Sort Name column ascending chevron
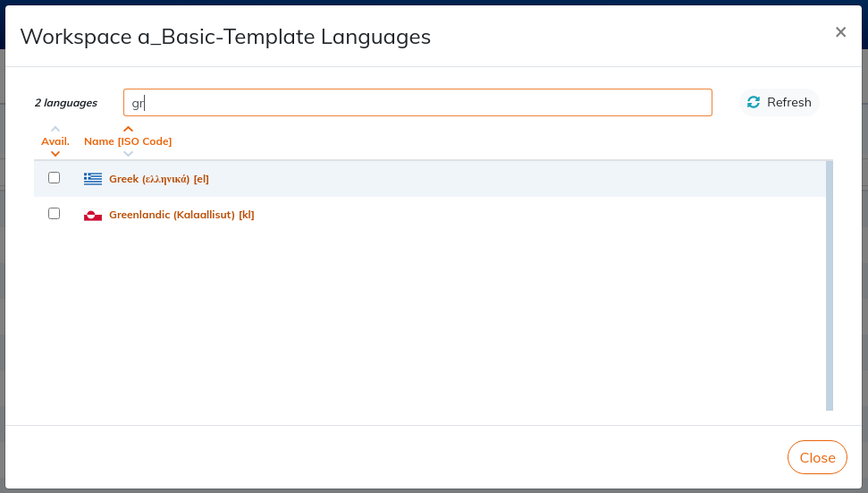The height and width of the screenshot is (493, 868). 129,129
